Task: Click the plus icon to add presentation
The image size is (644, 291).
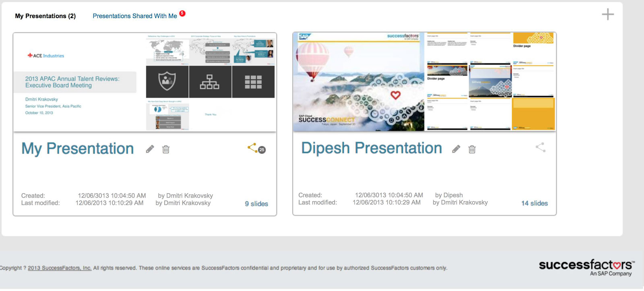Action: (x=607, y=14)
